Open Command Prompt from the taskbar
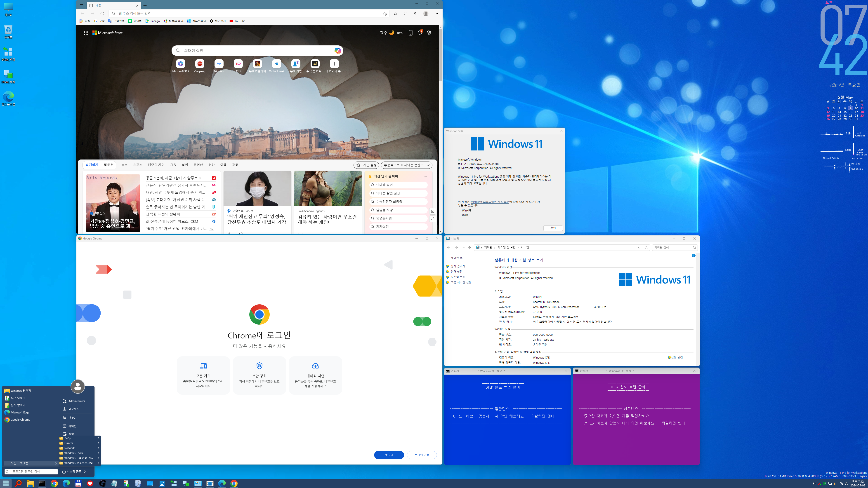The height and width of the screenshot is (488, 868). (x=42, y=483)
